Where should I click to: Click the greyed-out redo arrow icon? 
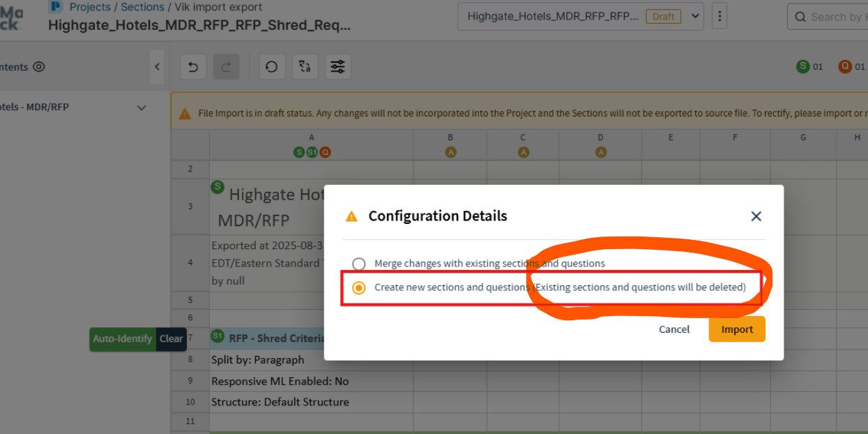pos(226,67)
